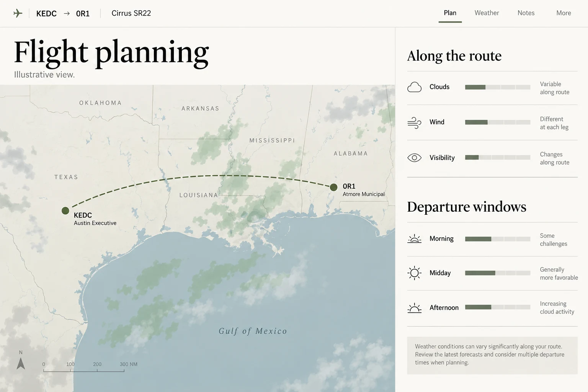Viewport: 588px width, 392px height.
Task: Click 'Increasing cloud activity' text
Action: point(557,308)
